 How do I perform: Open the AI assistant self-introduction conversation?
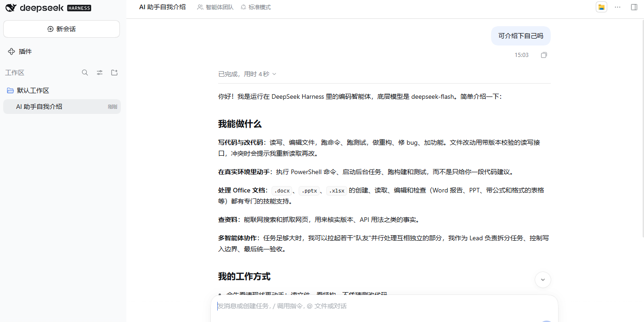pos(62,107)
